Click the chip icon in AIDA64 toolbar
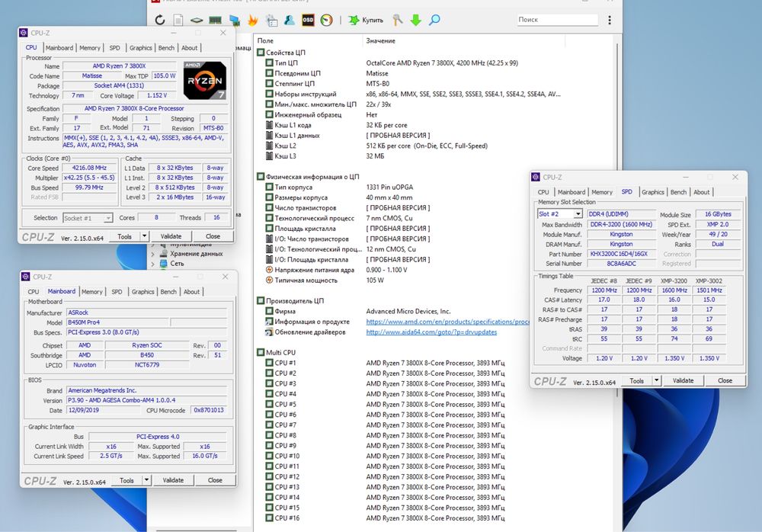The width and height of the screenshot is (762, 532). (197, 20)
